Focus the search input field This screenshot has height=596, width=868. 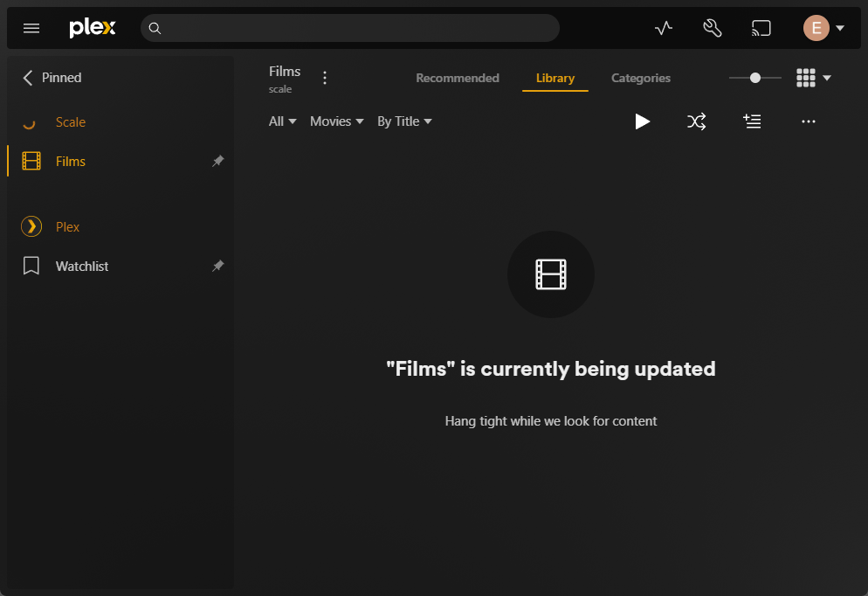point(350,28)
